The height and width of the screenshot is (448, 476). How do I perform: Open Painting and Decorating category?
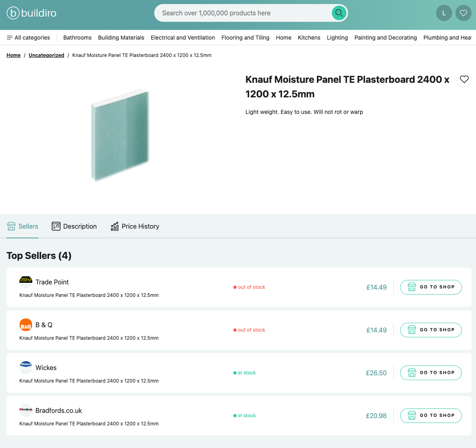(x=386, y=38)
